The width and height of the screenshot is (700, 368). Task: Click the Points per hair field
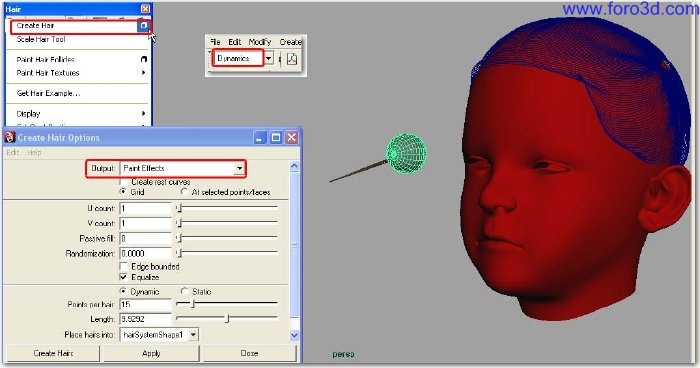[146, 304]
